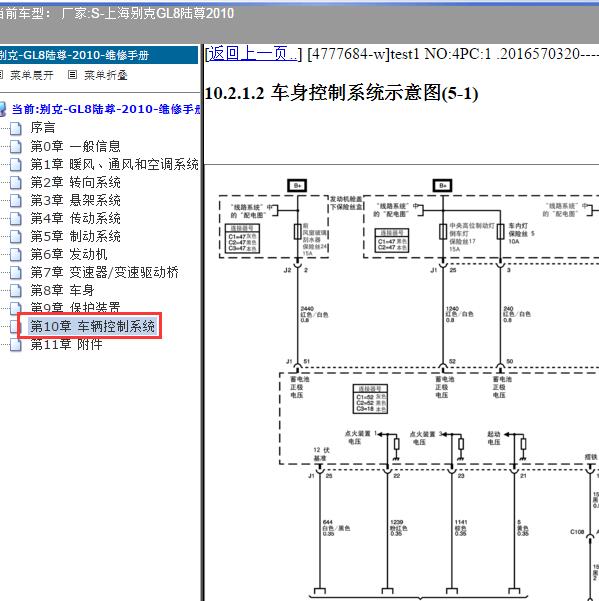Click the 车内灯保险丝 10A label
The height and width of the screenshot is (601, 599).
tap(521, 233)
